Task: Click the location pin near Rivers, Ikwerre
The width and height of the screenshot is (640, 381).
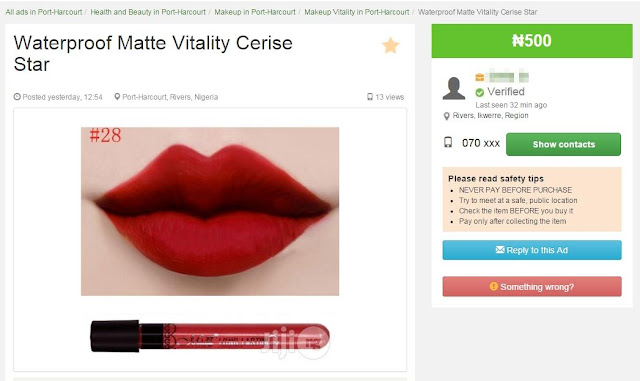Action: click(447, 116)
